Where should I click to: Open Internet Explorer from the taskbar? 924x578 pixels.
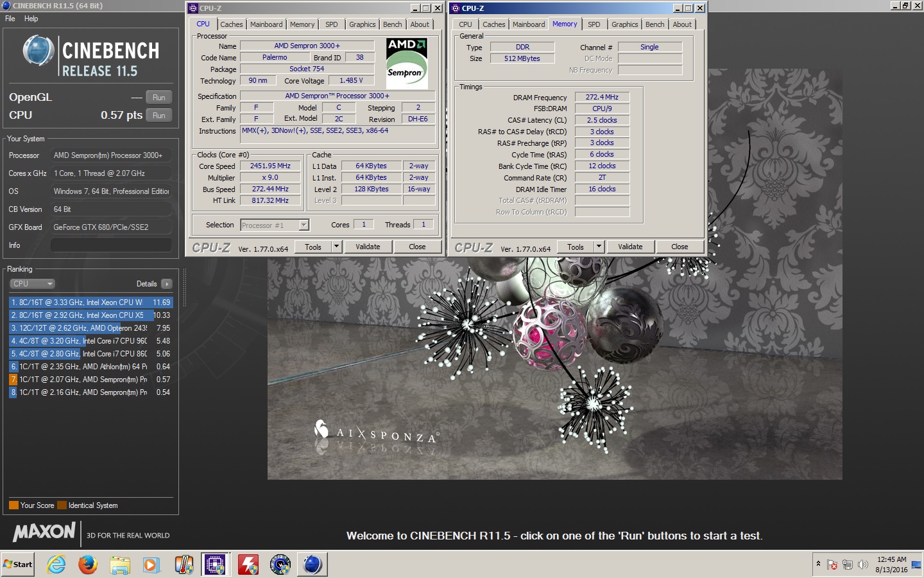click(56, 565)
